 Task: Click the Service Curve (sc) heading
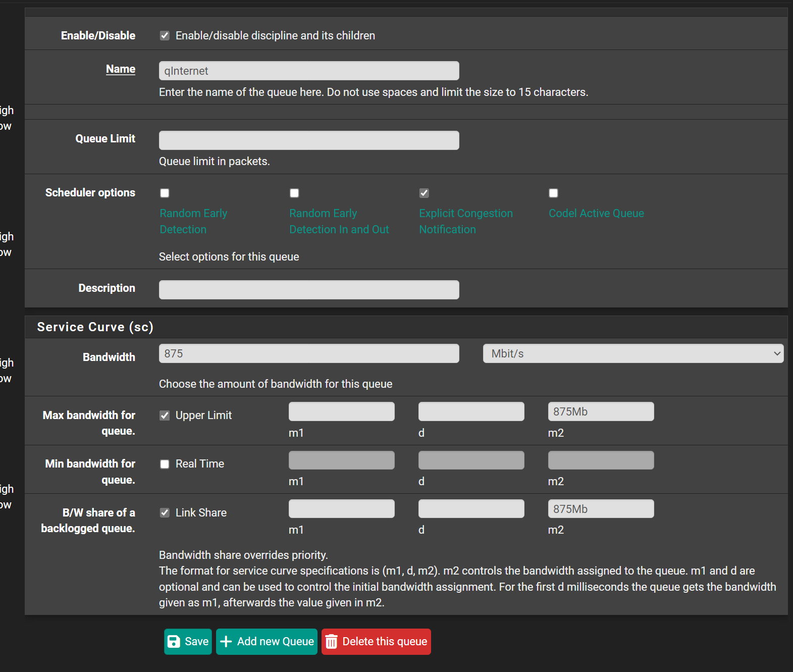(x=95, y=327)
